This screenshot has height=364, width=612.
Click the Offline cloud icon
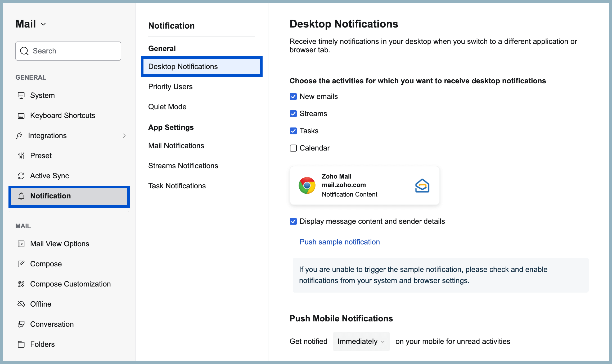tap(21, 304)
